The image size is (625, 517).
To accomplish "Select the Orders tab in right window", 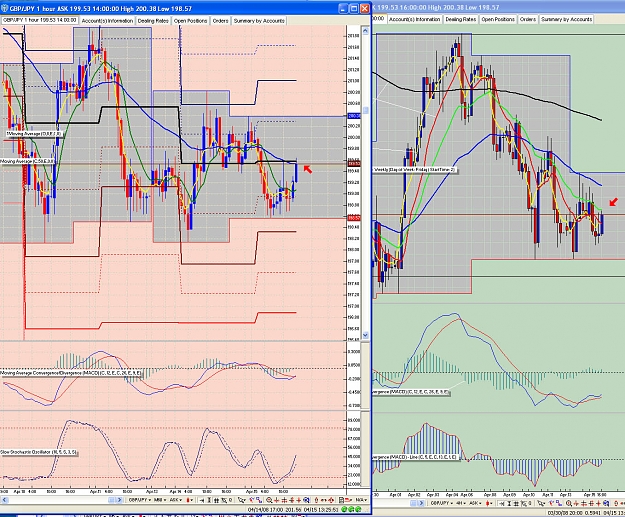I will pyautogui.click(x=527, y=19).
